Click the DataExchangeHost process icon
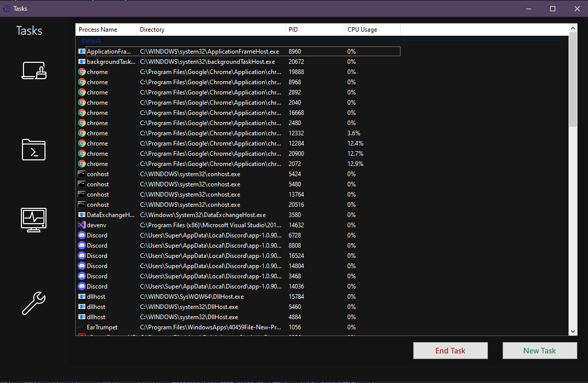The width and height of the screenshot is (588, 383). click(x=82, y=214)
